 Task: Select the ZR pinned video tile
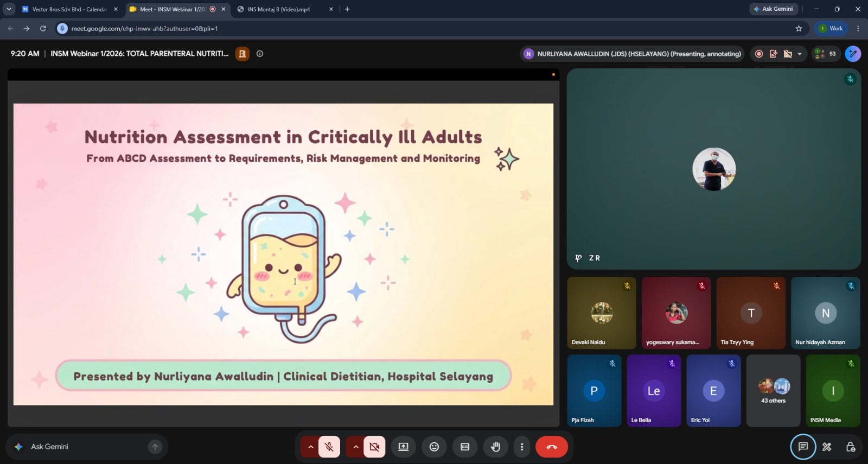pos(713,169)
